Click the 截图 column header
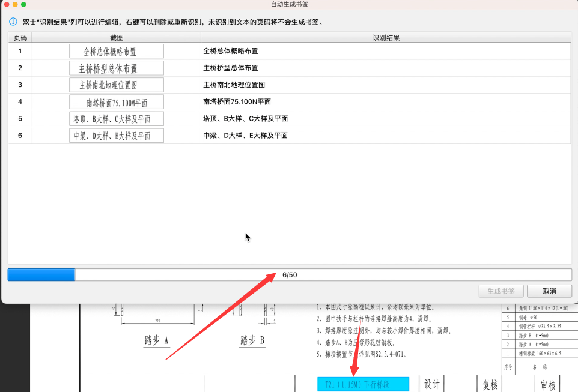Screen dimensions: 578x392 coord(116,38)
